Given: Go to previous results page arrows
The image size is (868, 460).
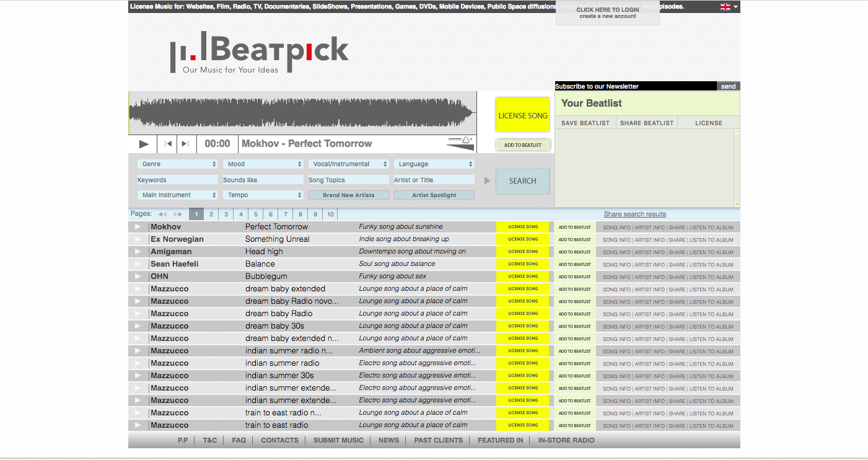Looking at the screenshot, I should pos(163,214).
